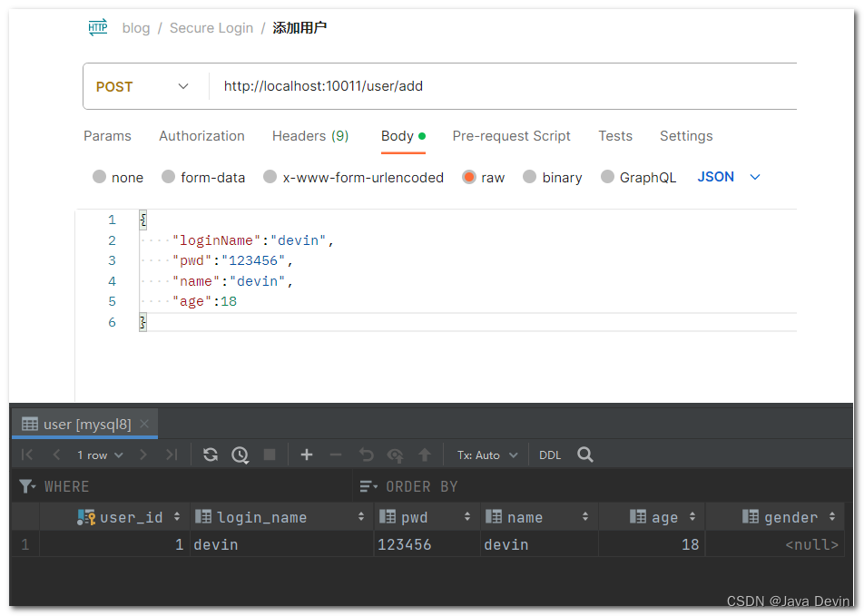
Task: Click the login_name cell devin
Action: click(281, 544)
